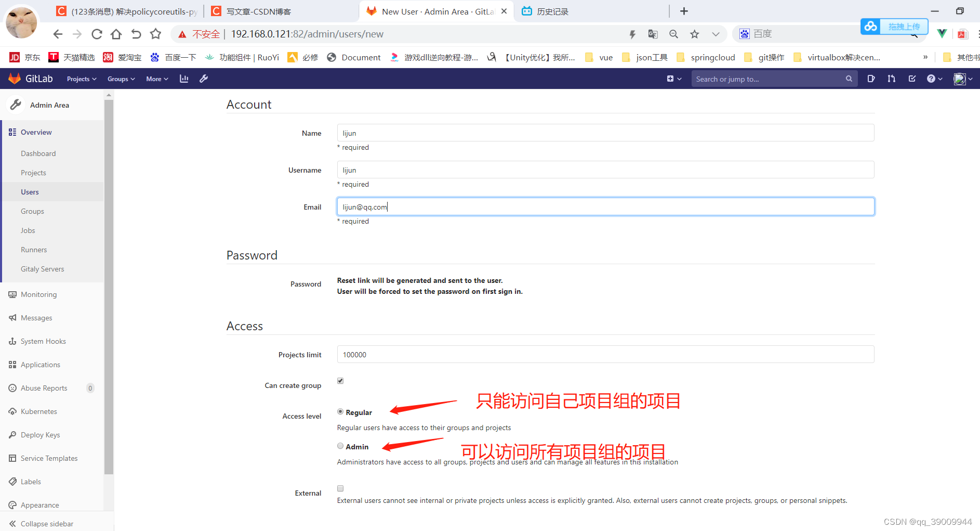Image resolution: width=980 pixels, height=531 pixels.
Task: Click the lightning speed-mode icon
Action: click(x=632, y=34)
